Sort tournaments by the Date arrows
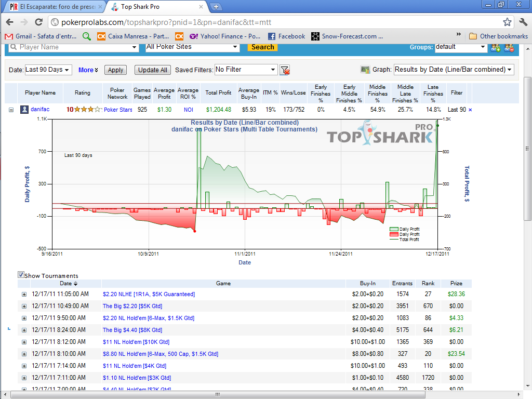 tap(76, 284)
